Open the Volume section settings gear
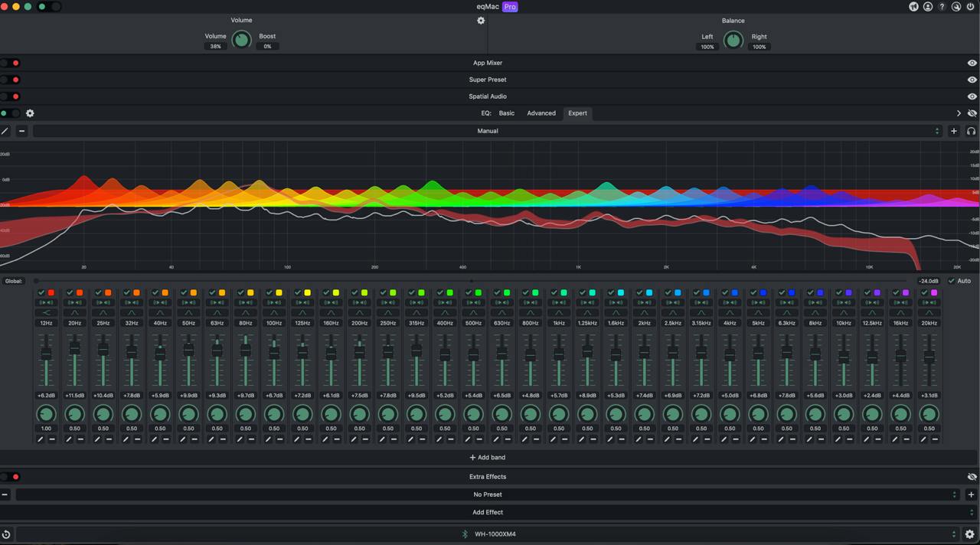 481,21
